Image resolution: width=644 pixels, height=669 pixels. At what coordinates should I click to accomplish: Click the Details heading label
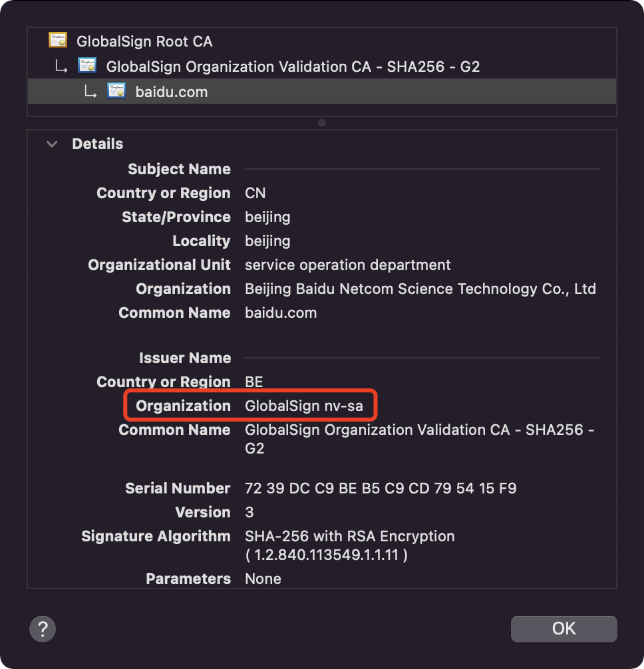pyautogui.click(x=97, y=144)
